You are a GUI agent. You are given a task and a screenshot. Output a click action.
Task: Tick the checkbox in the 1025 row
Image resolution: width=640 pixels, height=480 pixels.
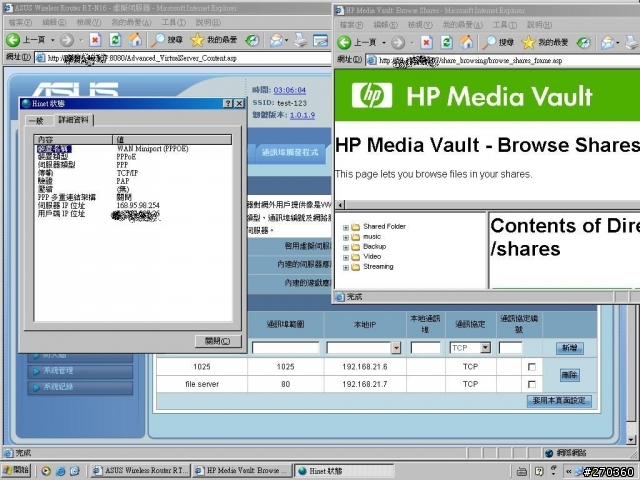pyautogui.click(x=531, y=367)
